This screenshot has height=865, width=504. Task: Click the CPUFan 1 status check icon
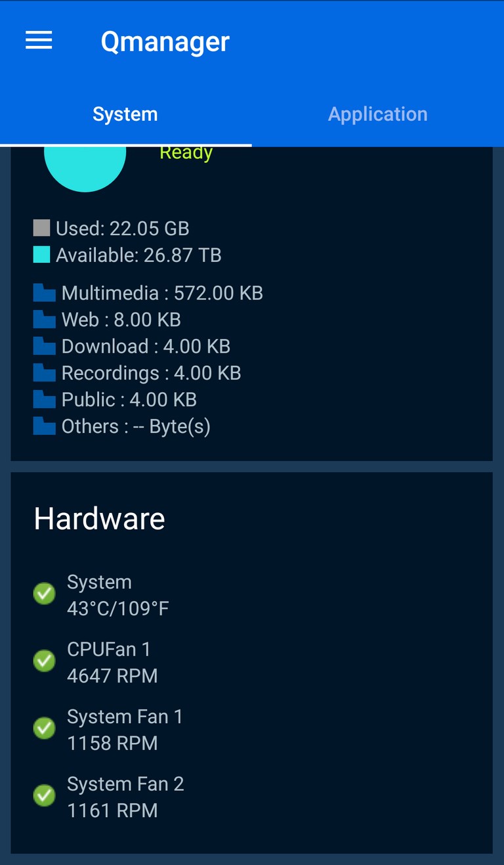45,661
